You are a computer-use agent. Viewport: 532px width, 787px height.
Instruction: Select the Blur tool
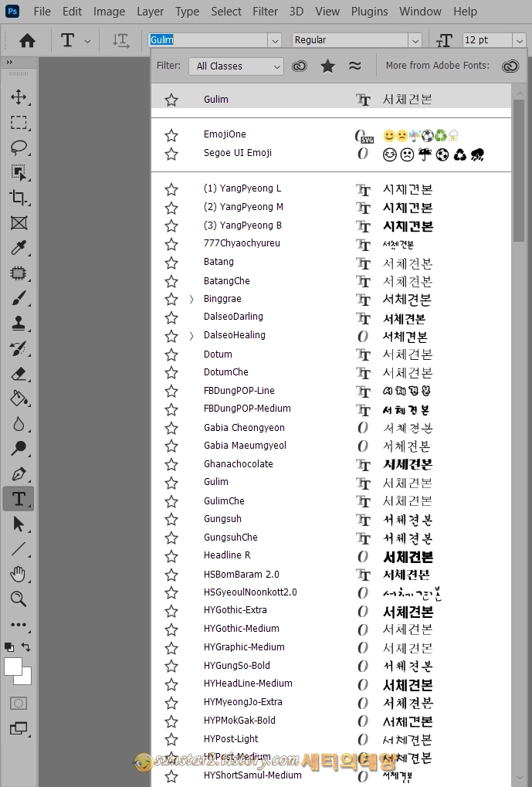(19, 423)
